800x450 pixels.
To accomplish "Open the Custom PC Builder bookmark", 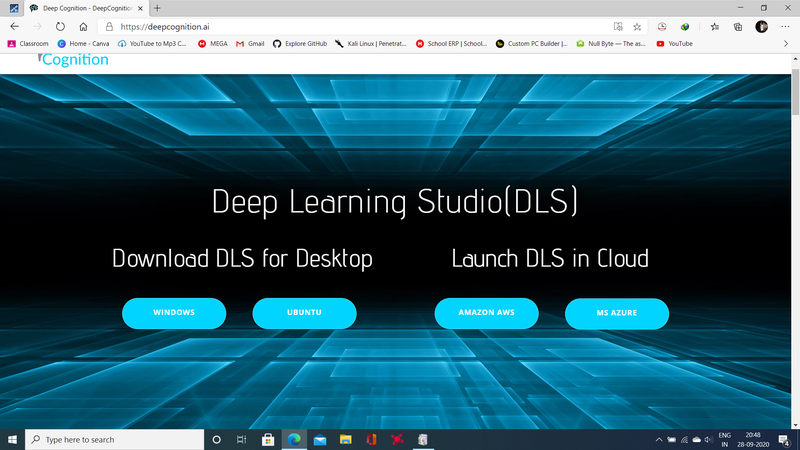I will 532,44.
